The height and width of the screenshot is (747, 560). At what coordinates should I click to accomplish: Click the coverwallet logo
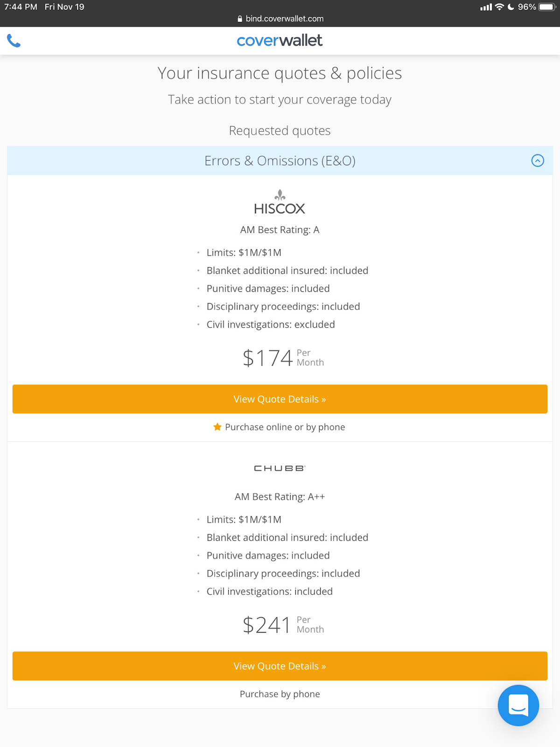pyautogui.click(x=280, y=41)
